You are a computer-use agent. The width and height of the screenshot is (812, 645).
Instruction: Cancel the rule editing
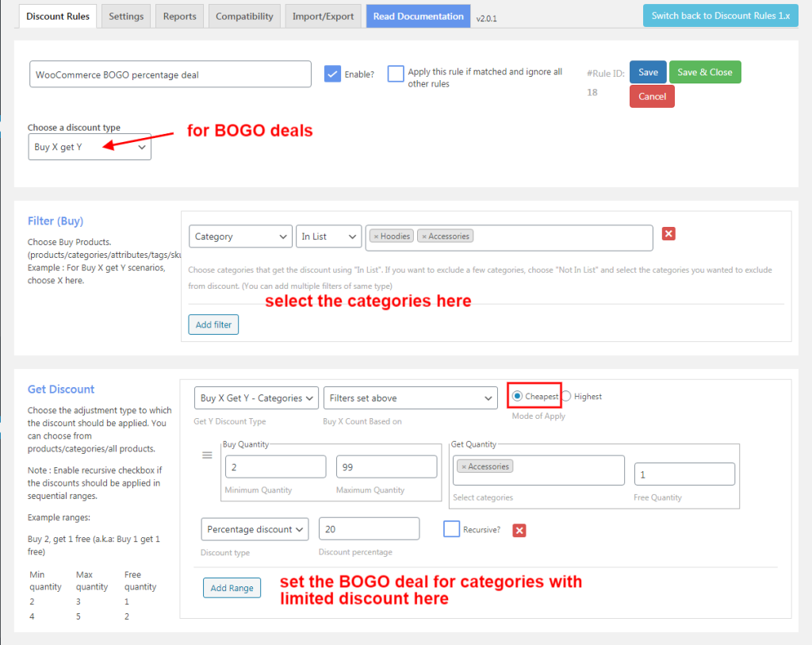coord(652,96)
